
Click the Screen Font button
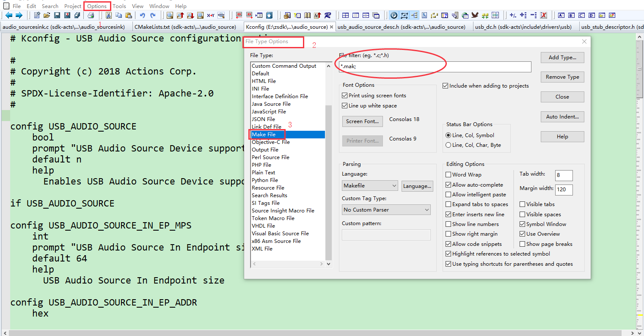coord(362,121)
